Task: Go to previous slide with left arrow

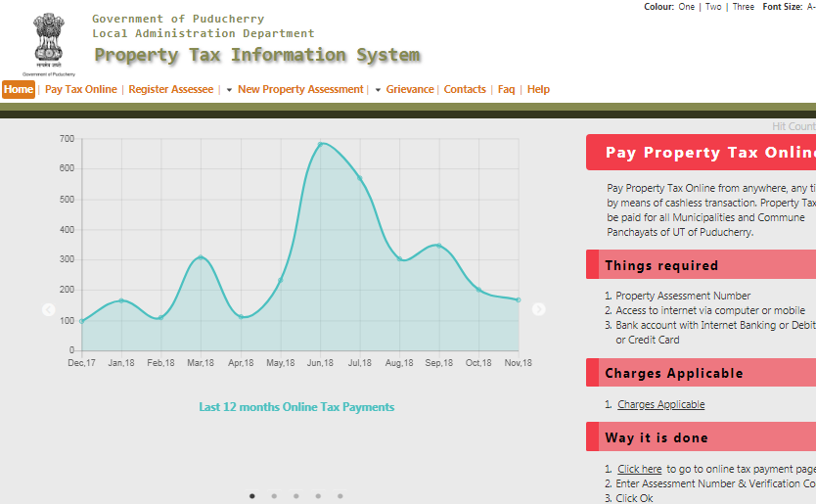Action: tap(49, 310)
